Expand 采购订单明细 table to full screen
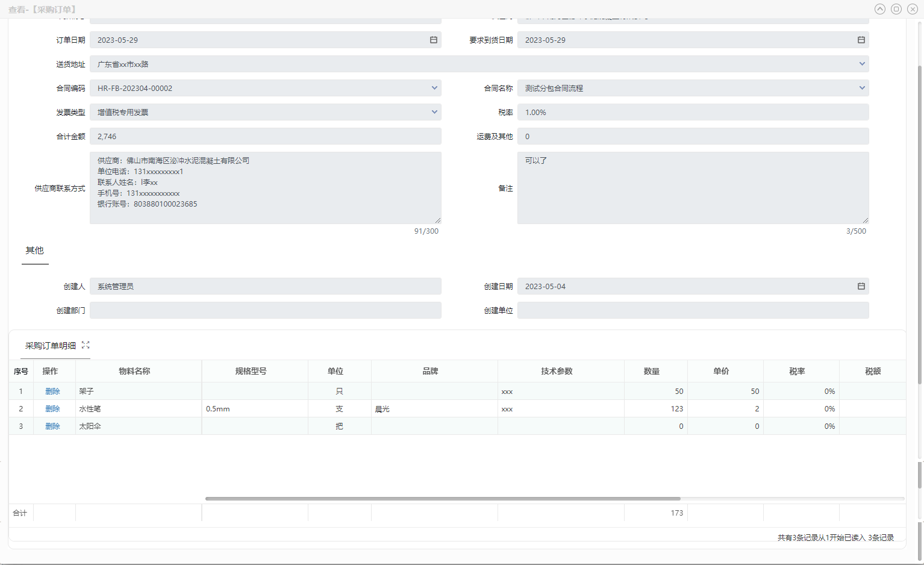 (x=86, y=345)
